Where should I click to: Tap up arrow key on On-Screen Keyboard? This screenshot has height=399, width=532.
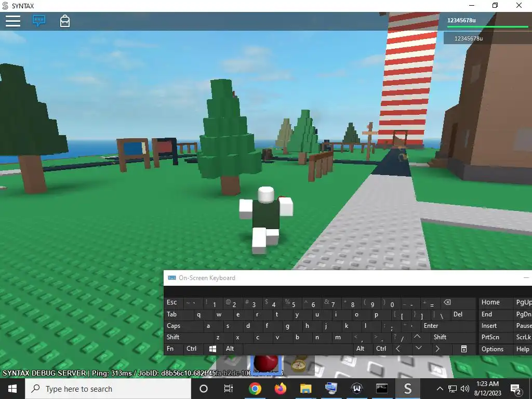(420, 338)
